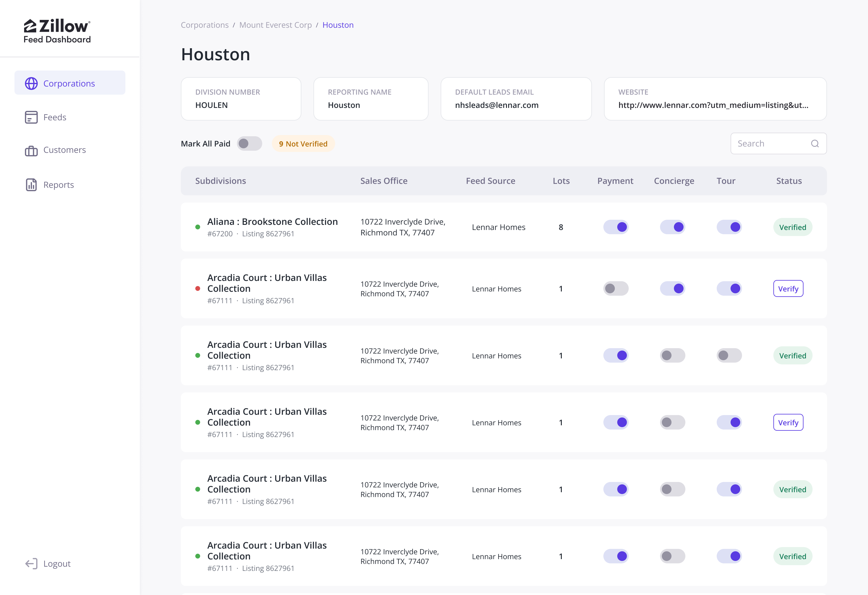Open Aliana : Brookstone Collection subdivision

point(272,222)
